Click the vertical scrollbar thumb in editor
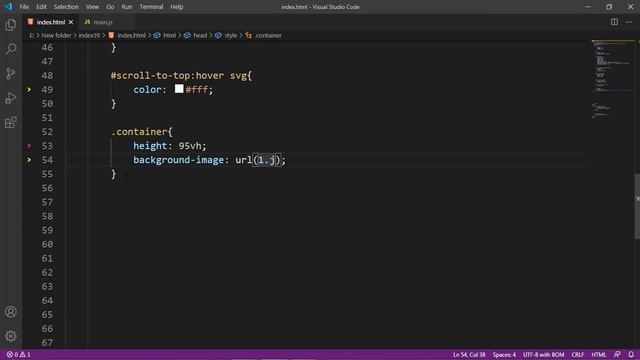Viewport: 640px width, 360px height. pyautogui.click(x=637, y=206)
